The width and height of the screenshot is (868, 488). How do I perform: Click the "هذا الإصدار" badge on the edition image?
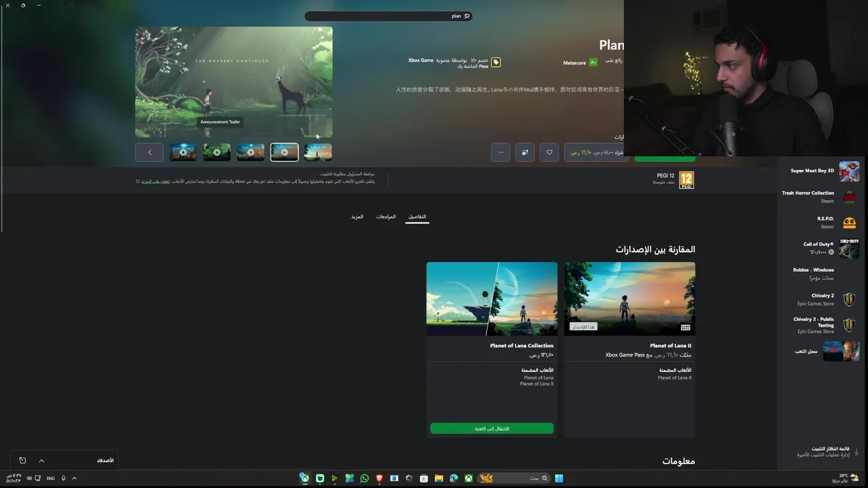583,327
